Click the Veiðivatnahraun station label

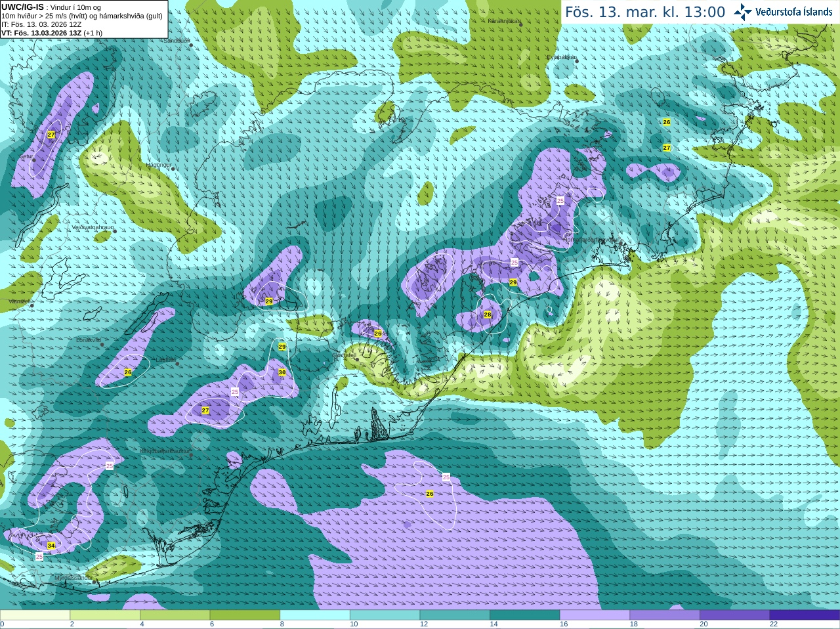click(92, 227)
